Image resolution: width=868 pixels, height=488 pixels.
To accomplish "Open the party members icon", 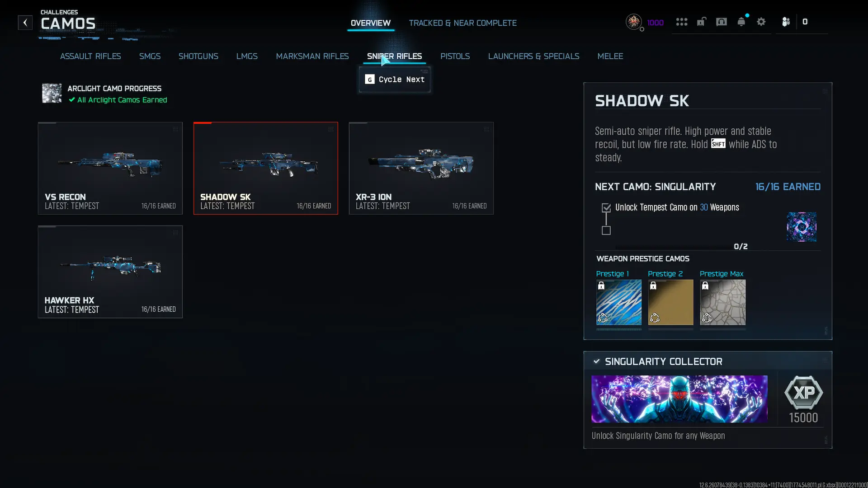I will click(x=786, y=22).
